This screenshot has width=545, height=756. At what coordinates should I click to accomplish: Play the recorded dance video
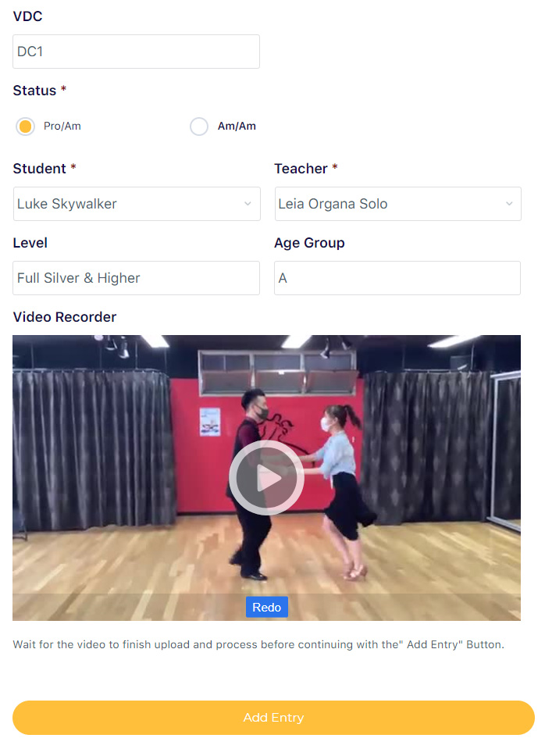point(266,478)
